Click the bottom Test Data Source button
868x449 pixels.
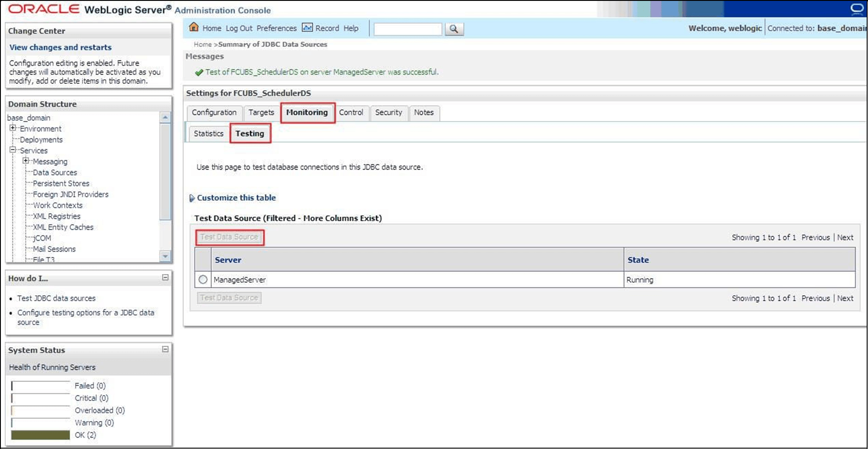pos(229,298)
